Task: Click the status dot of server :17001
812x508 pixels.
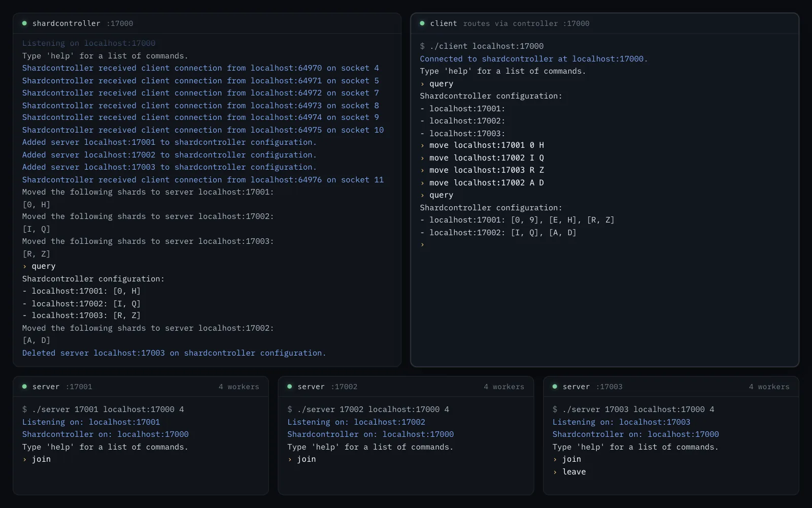Action: coord(24,387)
